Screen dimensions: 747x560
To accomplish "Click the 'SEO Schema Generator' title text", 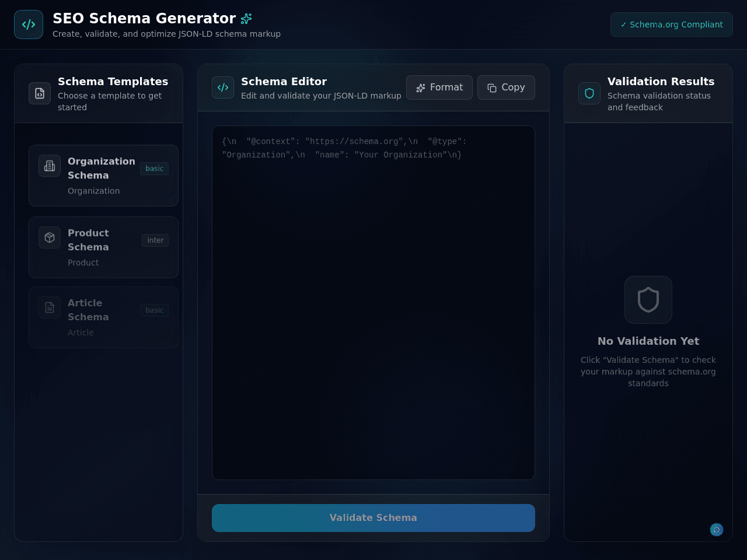I will coord(144,19).
